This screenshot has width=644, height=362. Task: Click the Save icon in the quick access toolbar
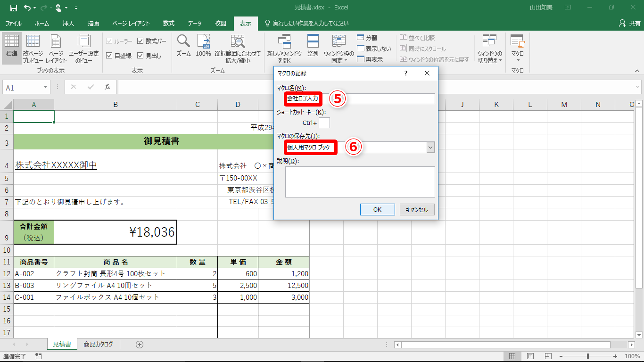(13, 8)
